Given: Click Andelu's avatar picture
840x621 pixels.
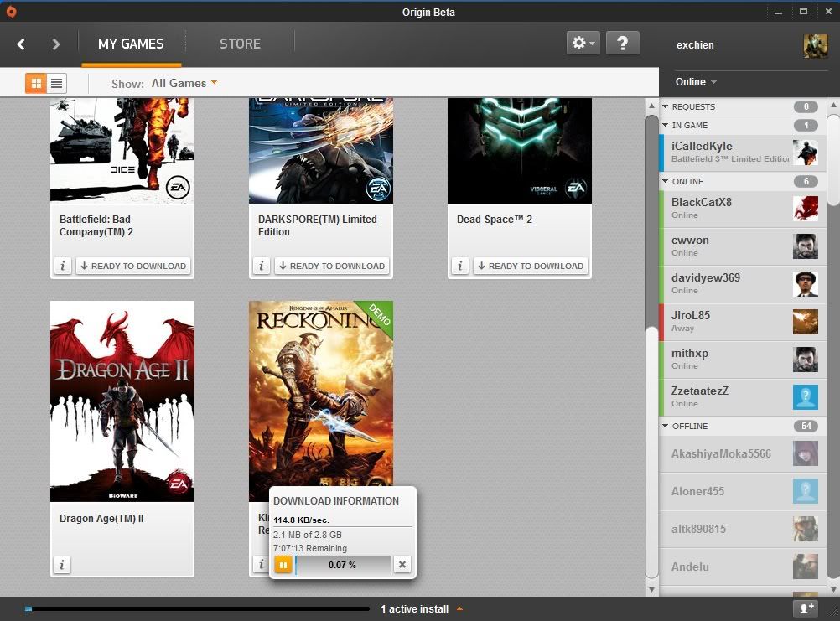Looking at the screenshot, I should click(x=806, y=567).
